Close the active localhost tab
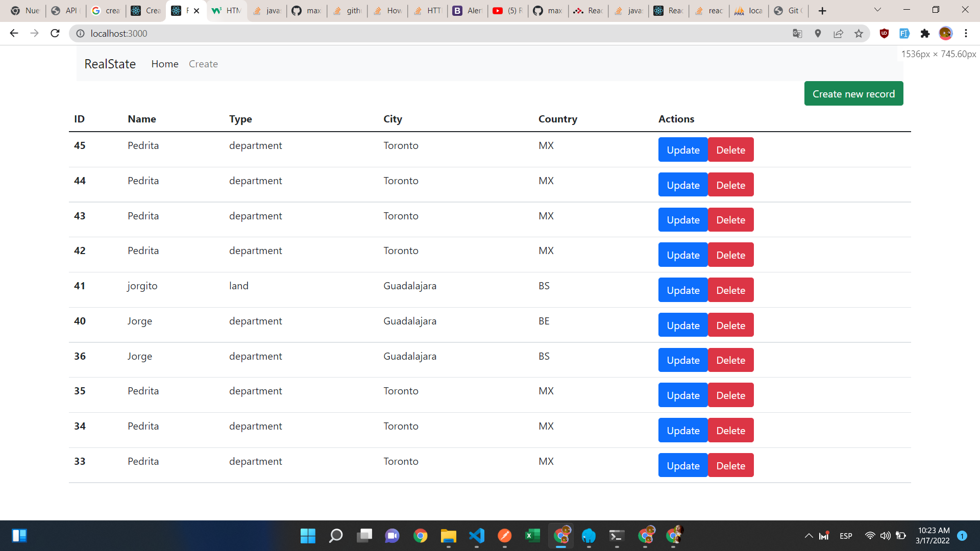Viewport: 980px width, 551px height. 197,11
